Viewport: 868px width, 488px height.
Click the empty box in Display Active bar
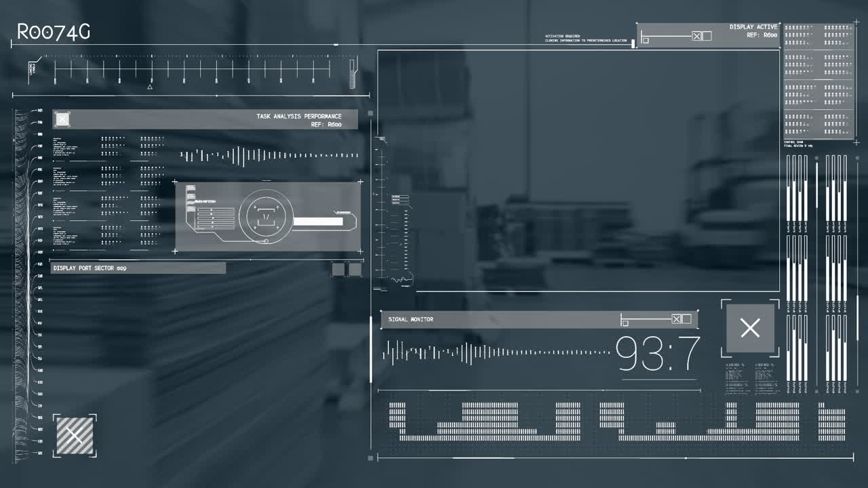707,36
